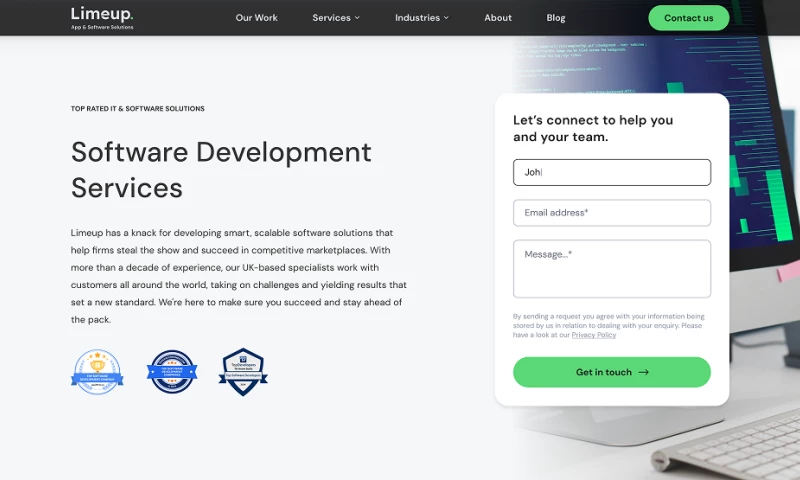Click into the Message text area
This screenshot has width=800, height=480.
pyautogui.click(x=611, y=268)
